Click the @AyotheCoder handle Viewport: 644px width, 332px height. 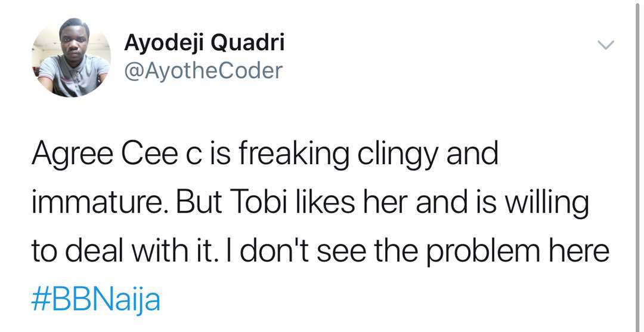[x=203, y=70]
